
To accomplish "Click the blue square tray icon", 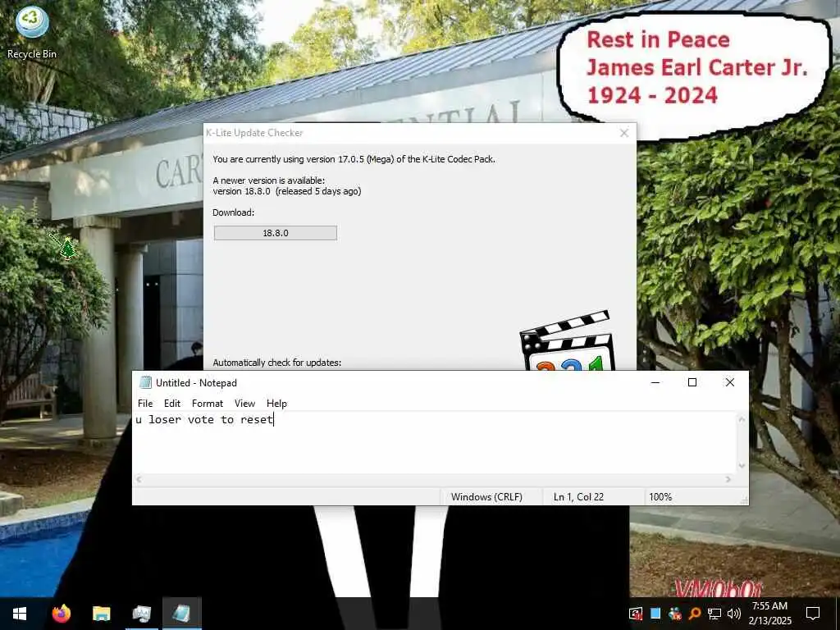I will pos(655,614).
